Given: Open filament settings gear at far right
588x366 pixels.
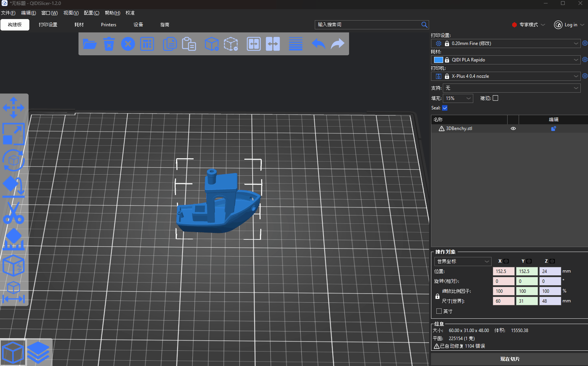Looking at the screenshot, I should point(585,60).
